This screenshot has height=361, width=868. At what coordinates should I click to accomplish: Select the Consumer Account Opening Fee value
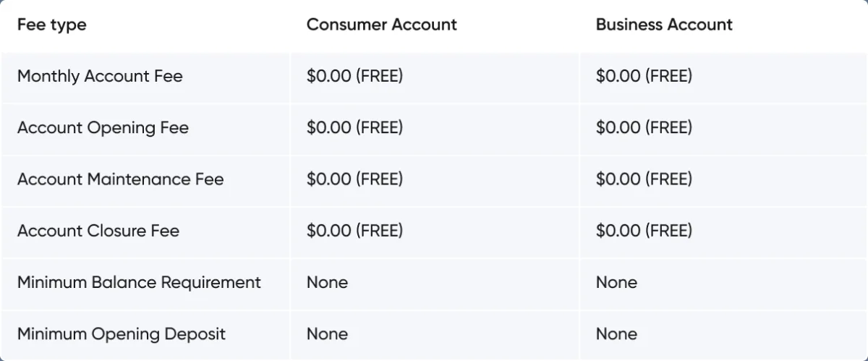click(354, 128)
